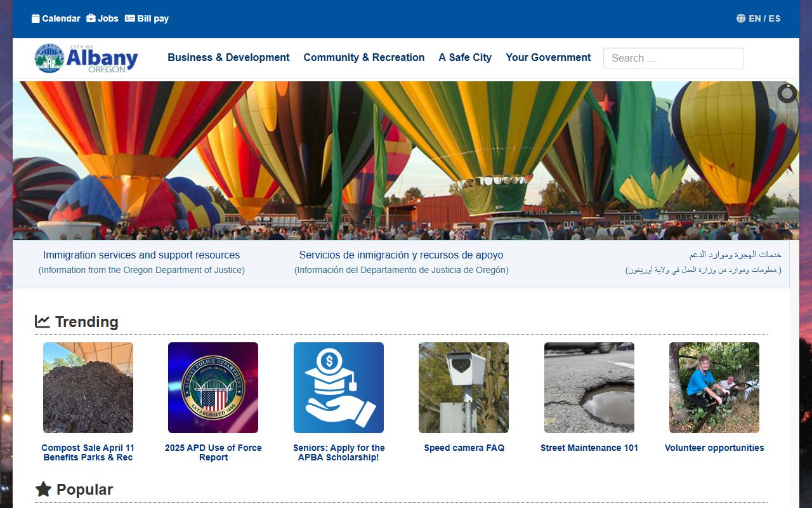Click the circular icon over balloon banner
The width and height of the screenshot is (812, 508).
click(787, 93)
